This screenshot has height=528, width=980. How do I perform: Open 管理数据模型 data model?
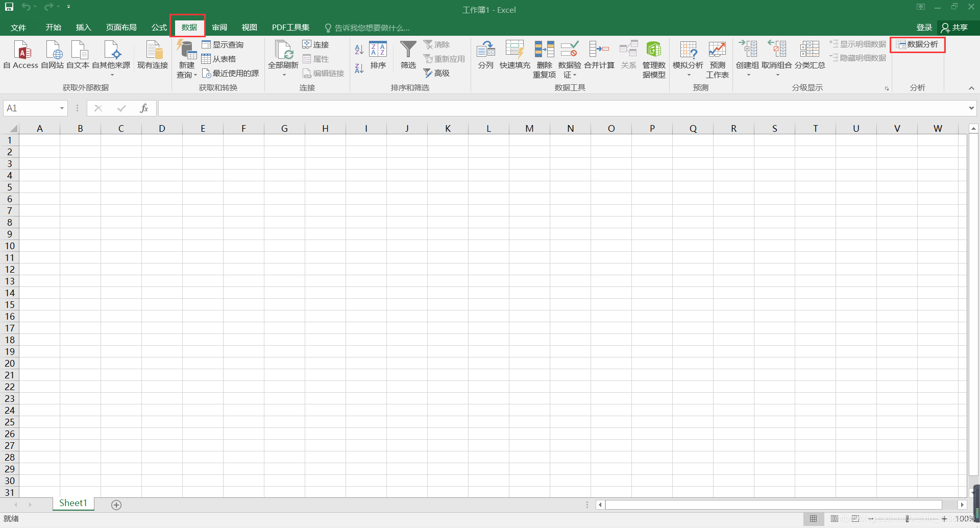coord(654,59)
